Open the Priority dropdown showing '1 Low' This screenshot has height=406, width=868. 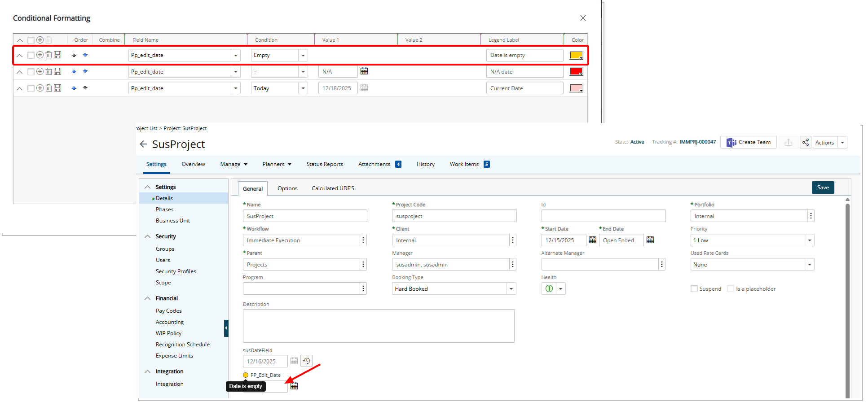click(810, 240)
